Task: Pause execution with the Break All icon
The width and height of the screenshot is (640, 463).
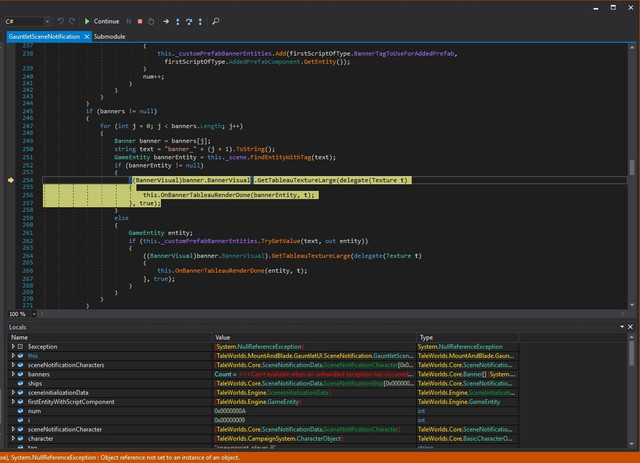Action: click(129, 21)
